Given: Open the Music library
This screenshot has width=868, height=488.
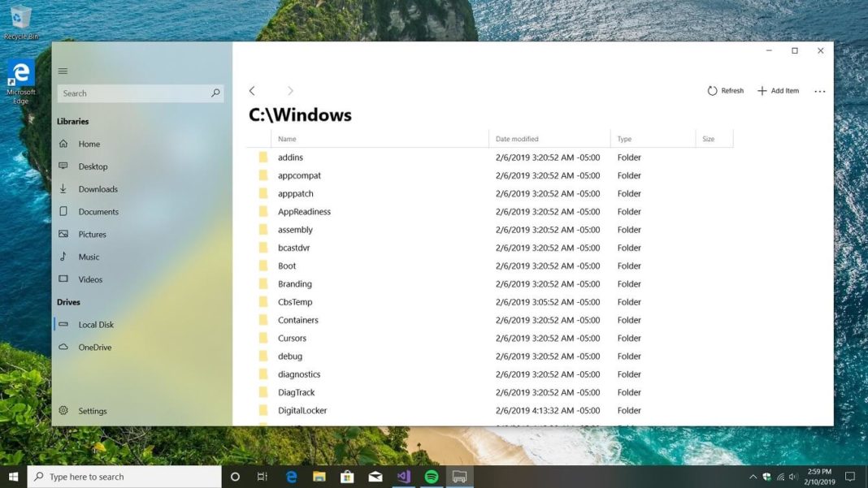Looking at the screenshot, I should [89, 257].
